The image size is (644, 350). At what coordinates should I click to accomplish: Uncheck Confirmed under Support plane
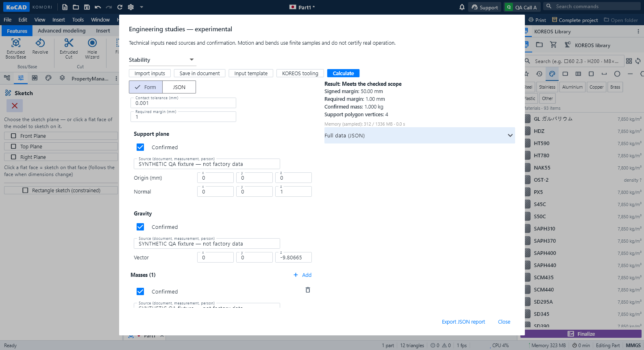point(140,147)
